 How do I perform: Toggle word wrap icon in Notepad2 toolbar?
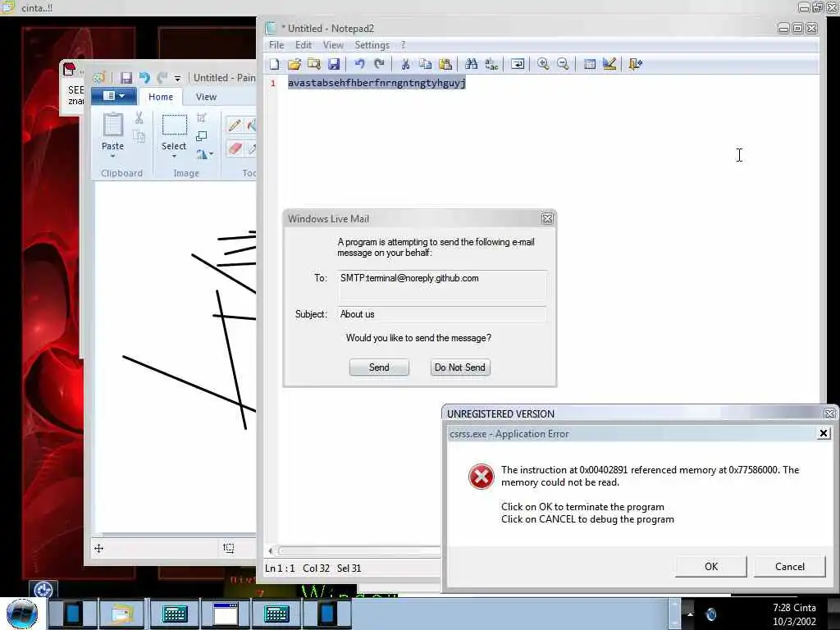click(518, 64)
